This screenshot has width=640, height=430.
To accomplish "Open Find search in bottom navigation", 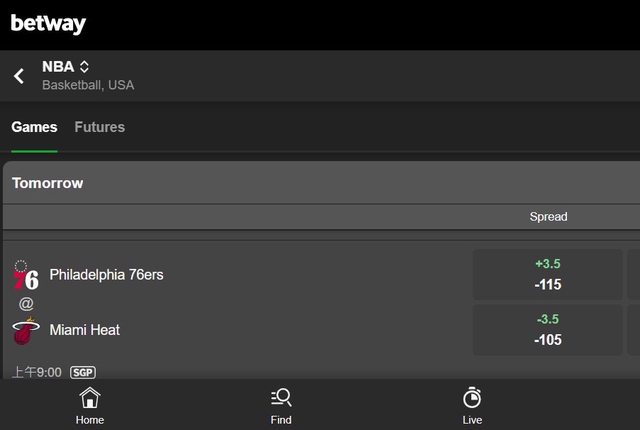I will [281, 405].
